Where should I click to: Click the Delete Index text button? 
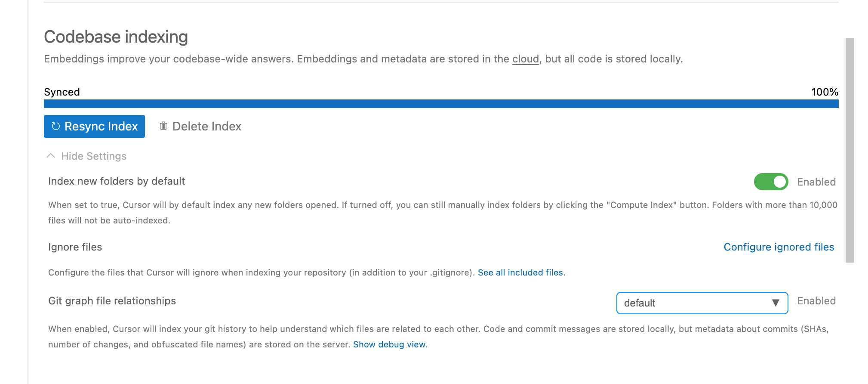tap(200, 126)
